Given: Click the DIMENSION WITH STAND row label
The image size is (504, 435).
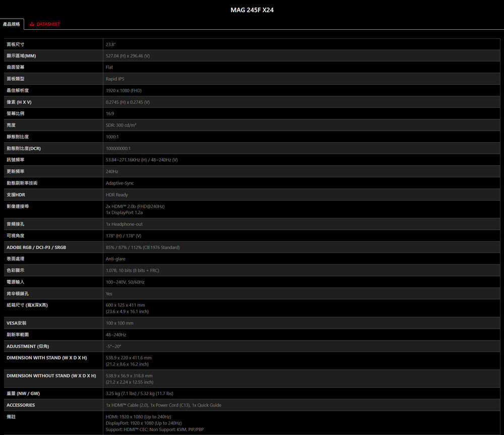Looking at the screenshot, I should 46,358.
